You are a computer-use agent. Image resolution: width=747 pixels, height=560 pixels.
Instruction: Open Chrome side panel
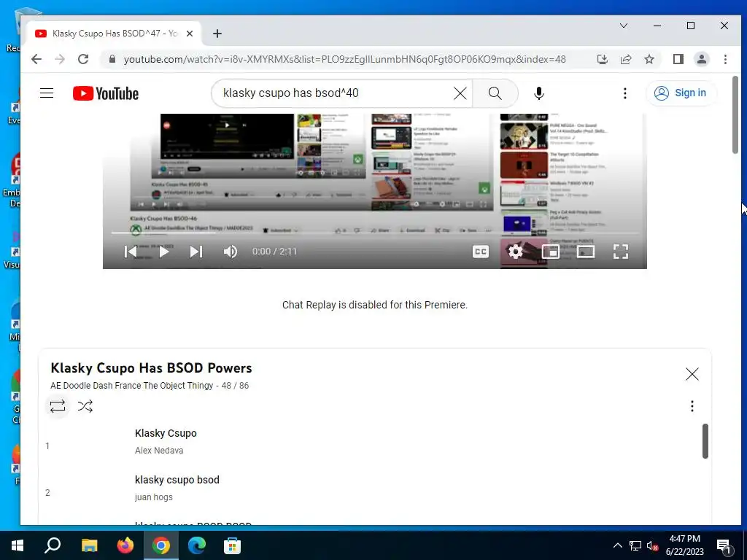tap(678, 59)
